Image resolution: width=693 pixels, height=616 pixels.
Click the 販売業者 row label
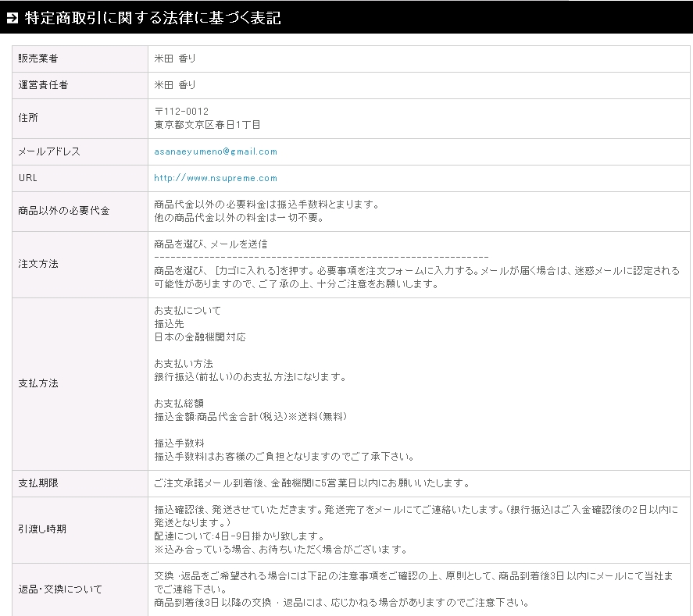click(38, 59)
